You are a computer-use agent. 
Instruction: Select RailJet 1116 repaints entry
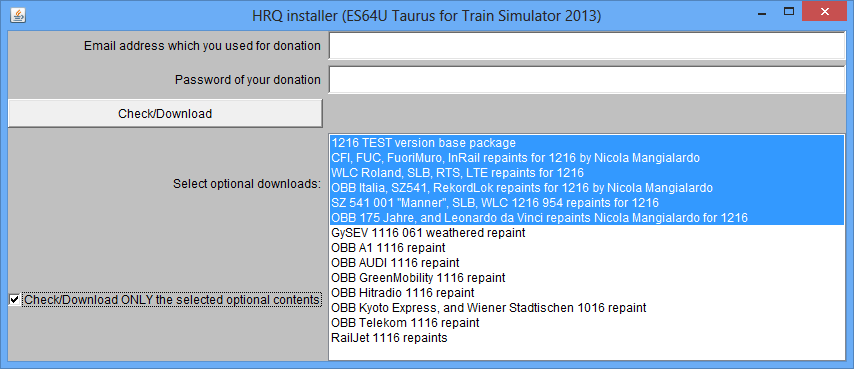pos(587,338)
